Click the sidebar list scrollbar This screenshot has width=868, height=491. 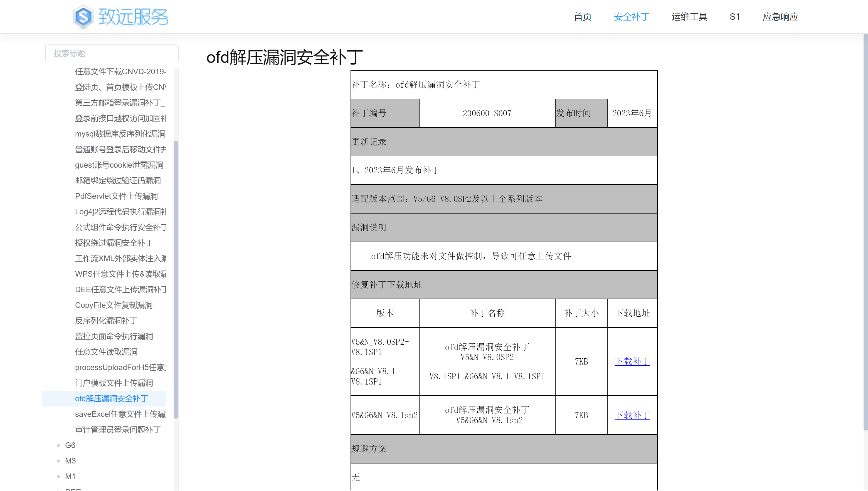(176, 279)
